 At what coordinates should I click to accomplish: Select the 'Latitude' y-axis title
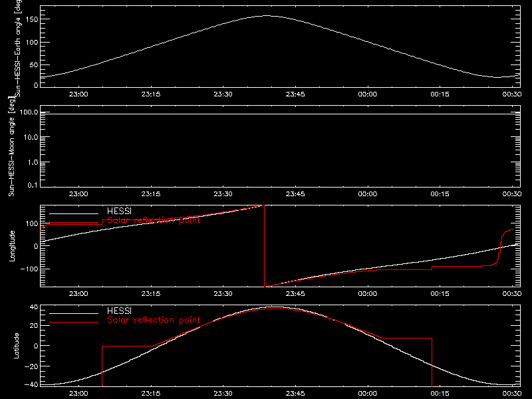[16, 346]
